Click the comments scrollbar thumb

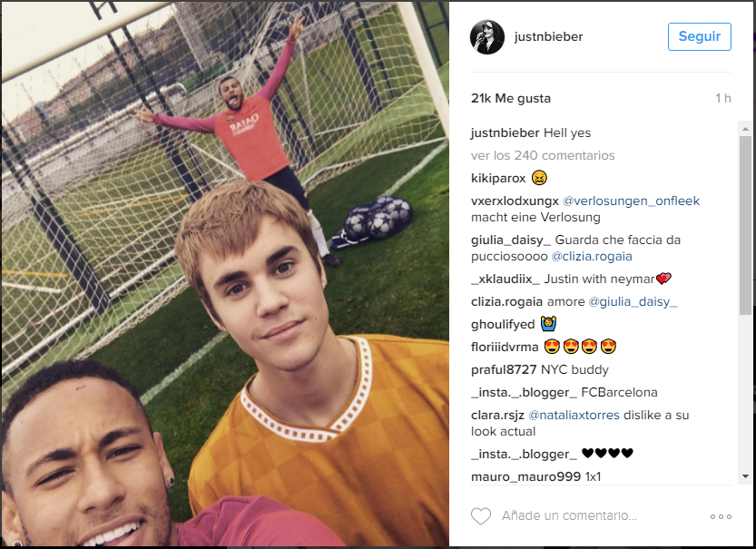[x=745, y=225]
